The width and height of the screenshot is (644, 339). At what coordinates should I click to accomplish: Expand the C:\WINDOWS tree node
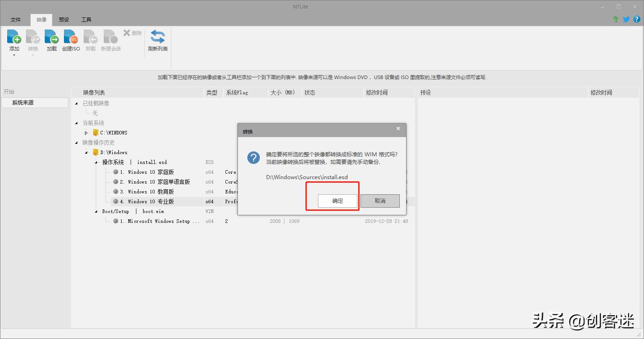pyautogui.click(x=86, y=132)
